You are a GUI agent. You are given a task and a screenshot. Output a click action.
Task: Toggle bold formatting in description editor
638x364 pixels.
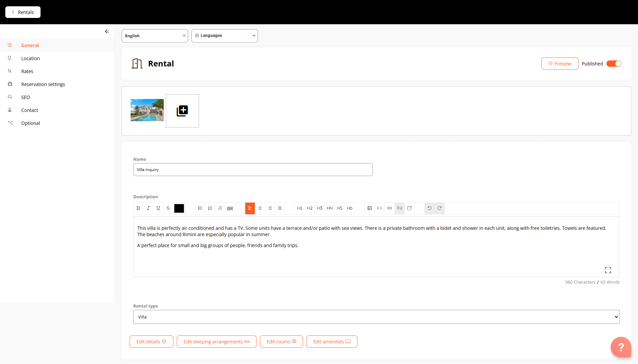point(138,208)
